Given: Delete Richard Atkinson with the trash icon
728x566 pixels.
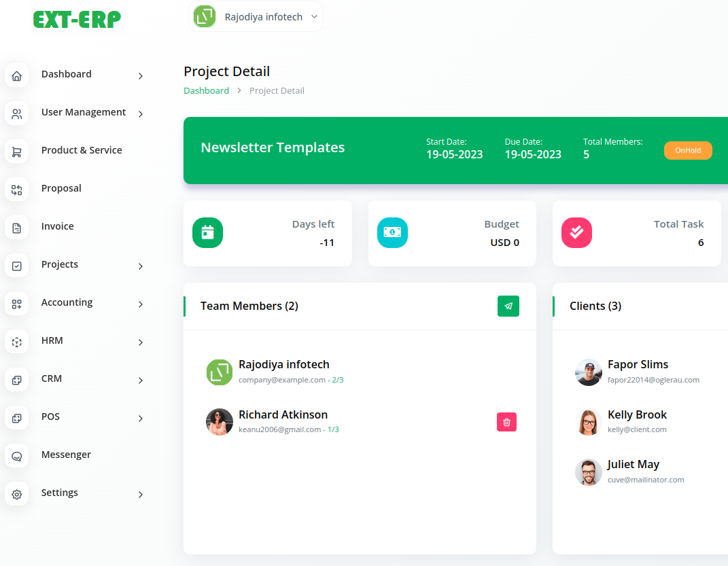Looking at the screenshot, I should [506, 422].
